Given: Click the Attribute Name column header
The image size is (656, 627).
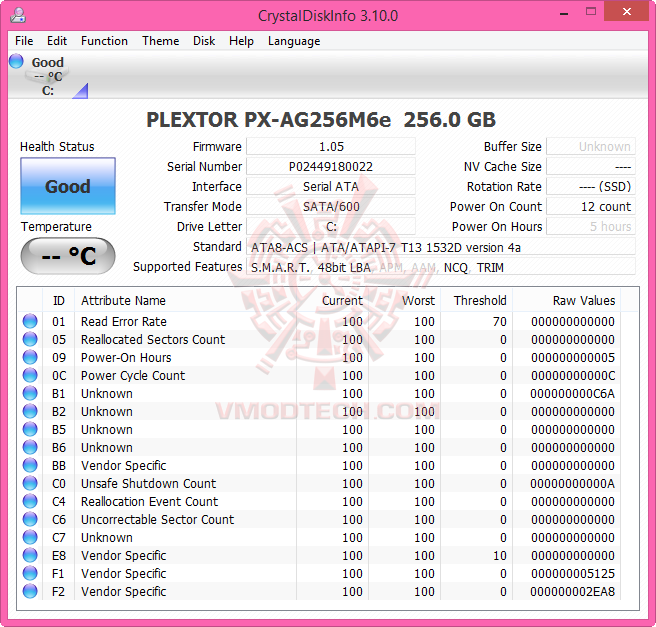Looking at the screenshot, I should 185,300.
